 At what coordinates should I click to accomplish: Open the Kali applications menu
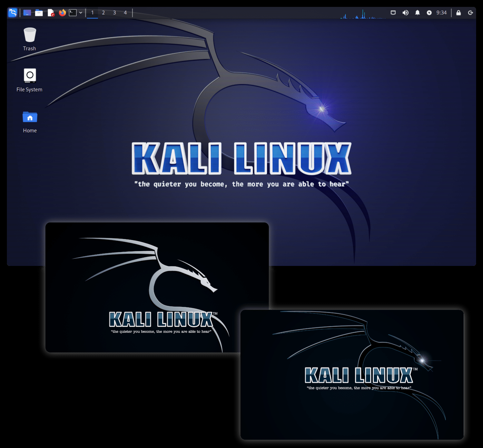click(x=12, y=12)
